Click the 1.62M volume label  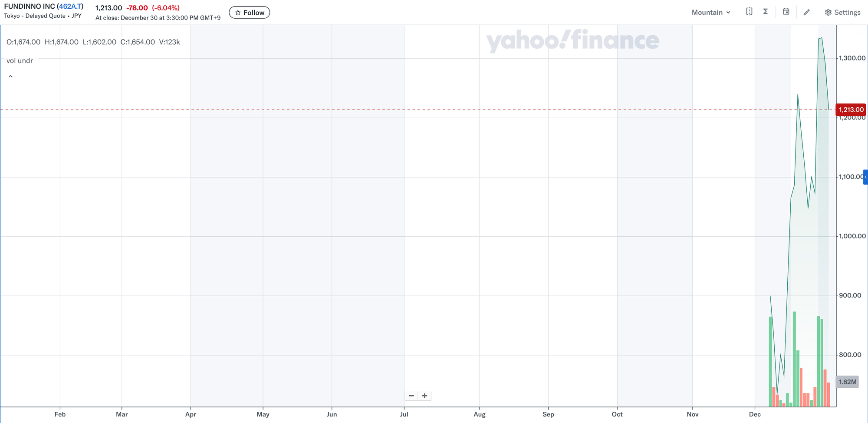[847, 382]
